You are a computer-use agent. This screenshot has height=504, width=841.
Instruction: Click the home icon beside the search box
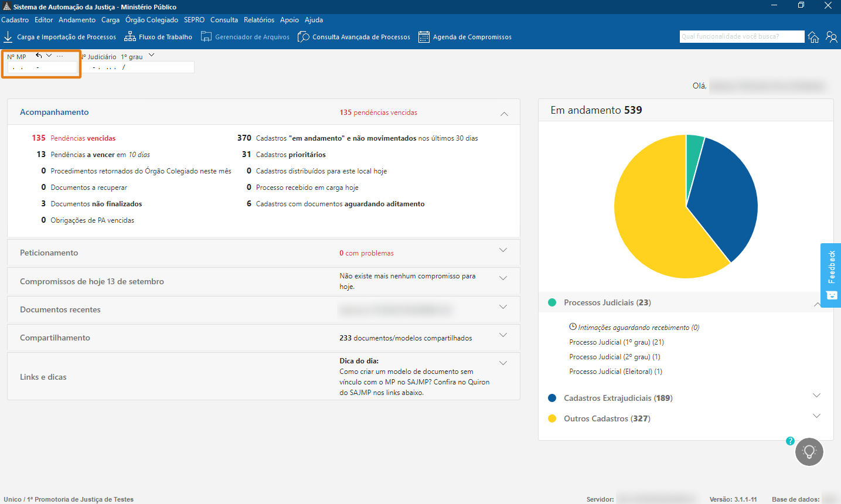[813, 37]
